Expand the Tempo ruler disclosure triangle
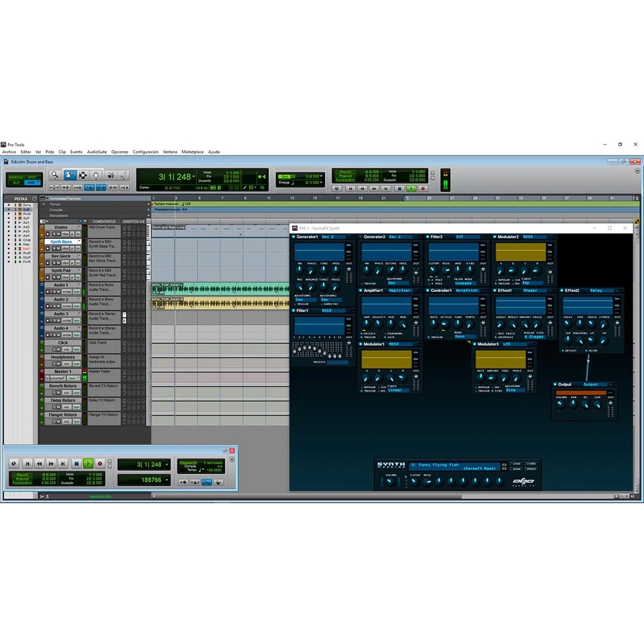 (x=44, y=204)
